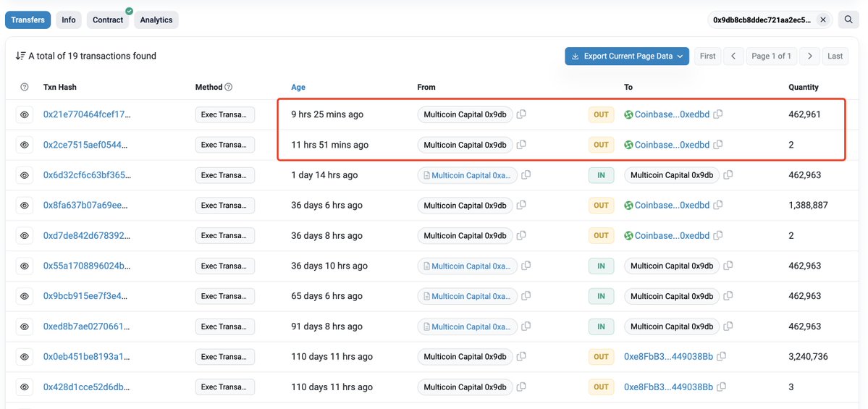This screenshot has width=868, height=409.
Task: Click Multicoin Capital 0x9db From badge, first row
Action: pyautogui.click(x=465, y=114)
